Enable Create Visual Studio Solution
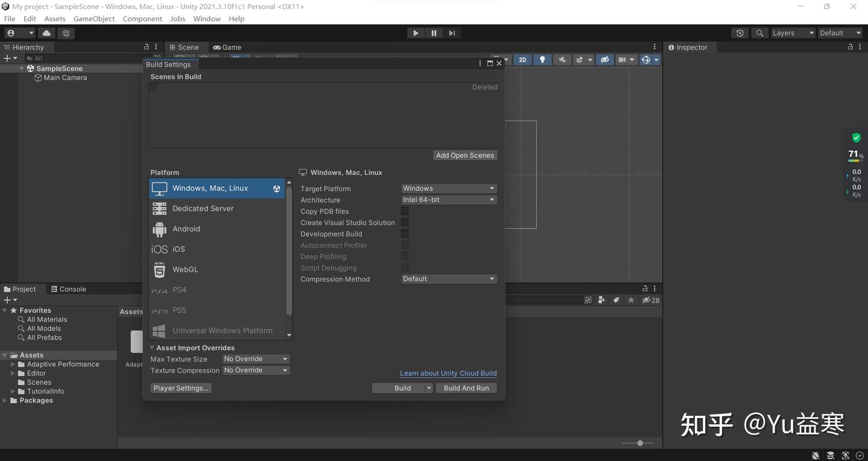Viewport: 868px width, 461px height. tap(404, 222)
